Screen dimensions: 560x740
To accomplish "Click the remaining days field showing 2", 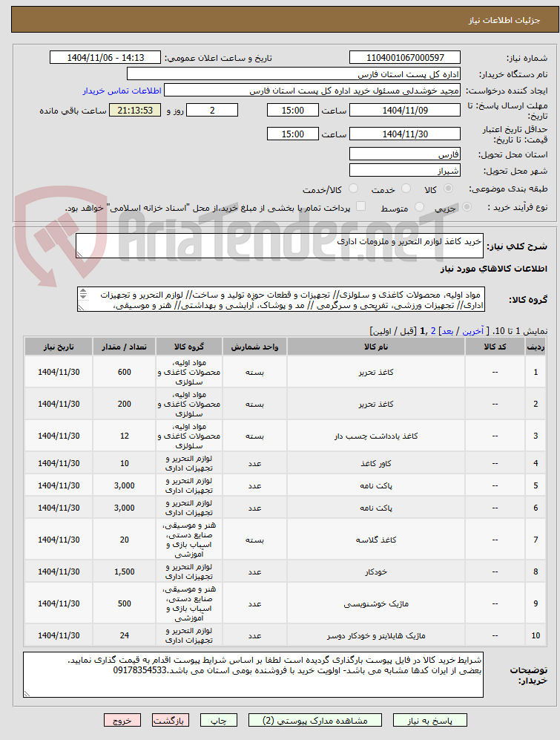I will (x=212, y=110).
